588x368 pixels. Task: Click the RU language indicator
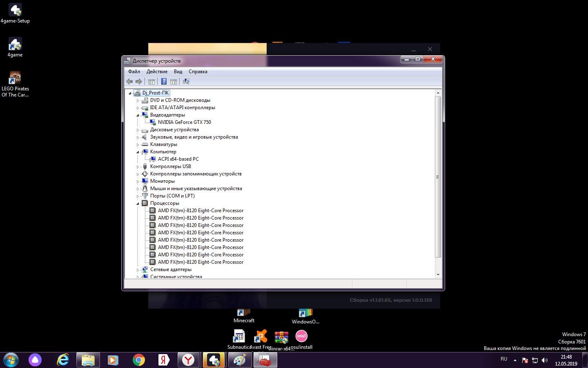click(504, 359)
